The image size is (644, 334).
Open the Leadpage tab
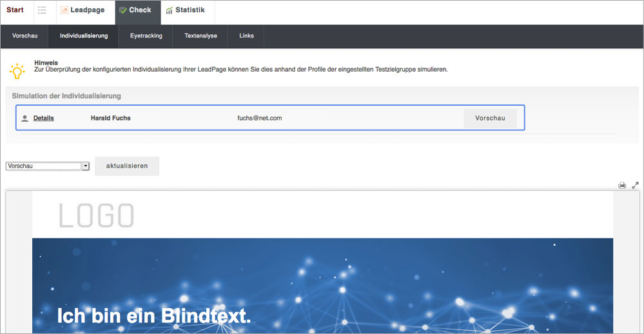(83, 10)
